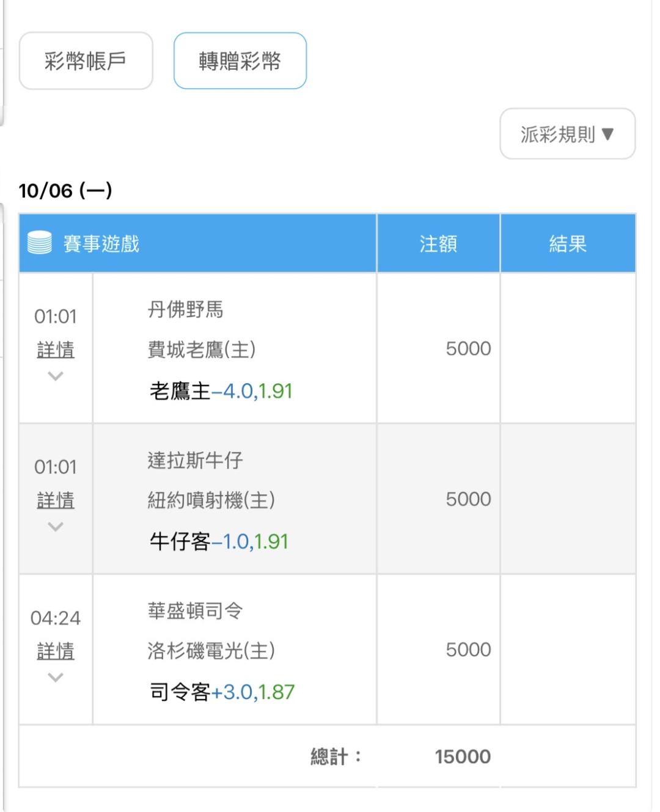Click the 老鷹主 -4.0,1.91 bet selection
Screen dimensions: 660x812
[x=221, y=391]
